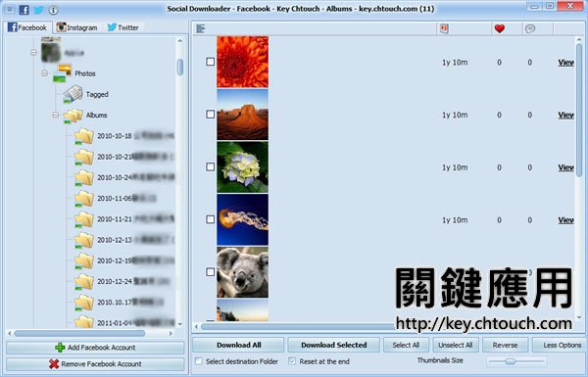
Task: Check the jellyfish photo checkbox
Action: [211, 219]
